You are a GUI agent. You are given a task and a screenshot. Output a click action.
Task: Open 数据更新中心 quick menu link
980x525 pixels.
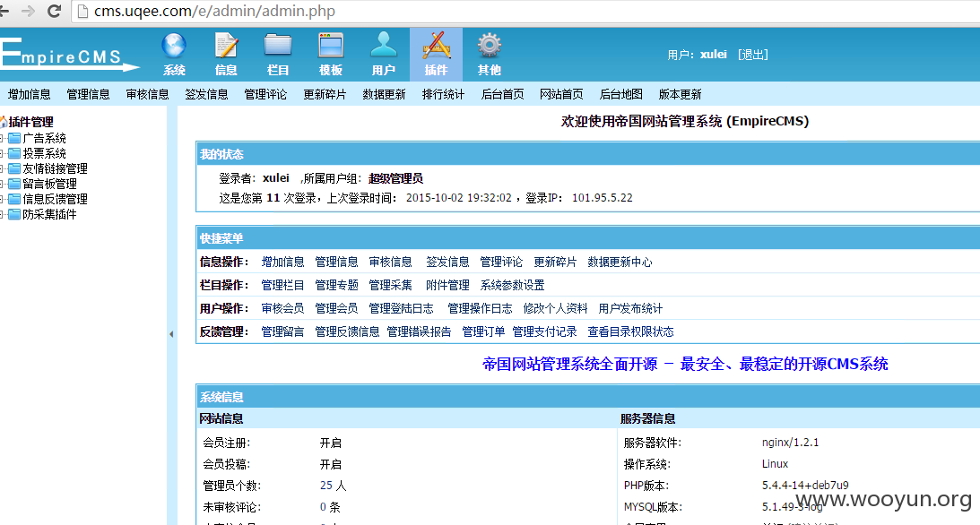(x=620, y=262)
